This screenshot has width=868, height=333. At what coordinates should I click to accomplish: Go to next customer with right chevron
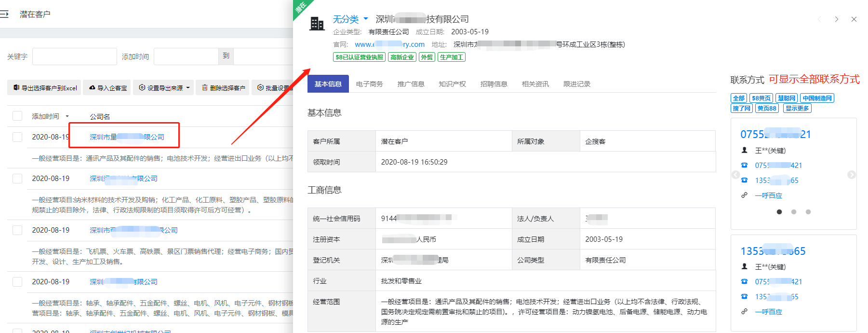click(836, 19)
